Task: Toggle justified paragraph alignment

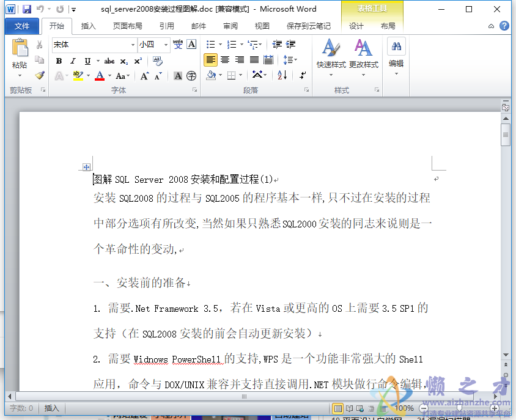Action: click(253, 59)
